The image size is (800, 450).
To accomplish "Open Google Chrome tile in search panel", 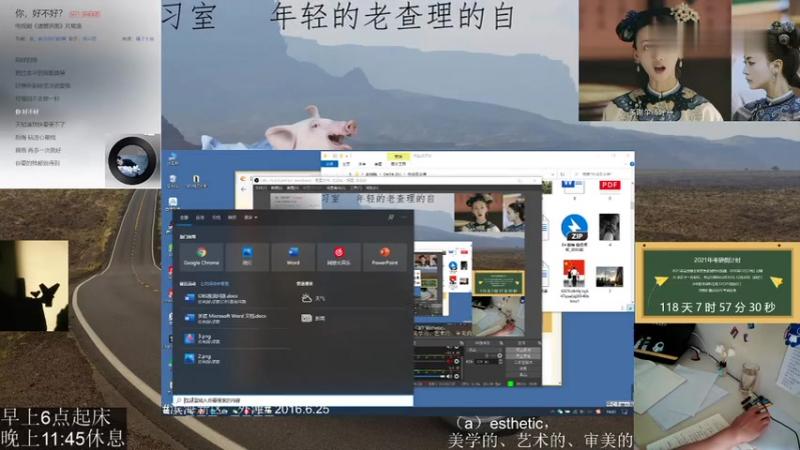I will 202,256.
